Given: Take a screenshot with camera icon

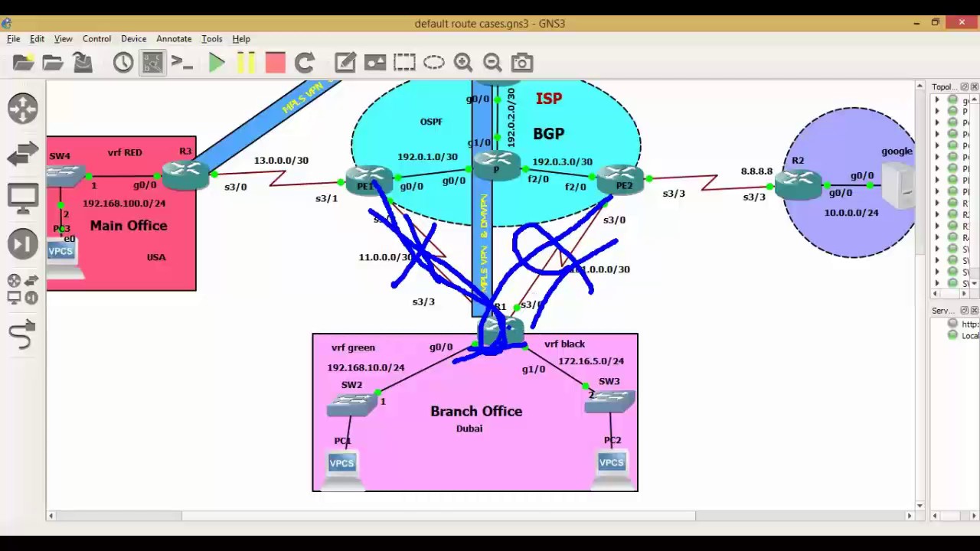Looking at the screenshot, I should [x=522, y=63].
